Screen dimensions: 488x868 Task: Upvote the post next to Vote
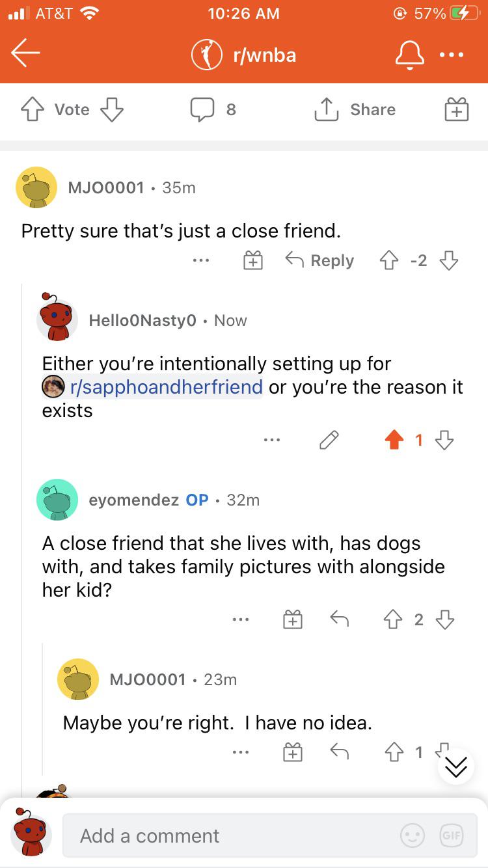click(x=33, y=109)
